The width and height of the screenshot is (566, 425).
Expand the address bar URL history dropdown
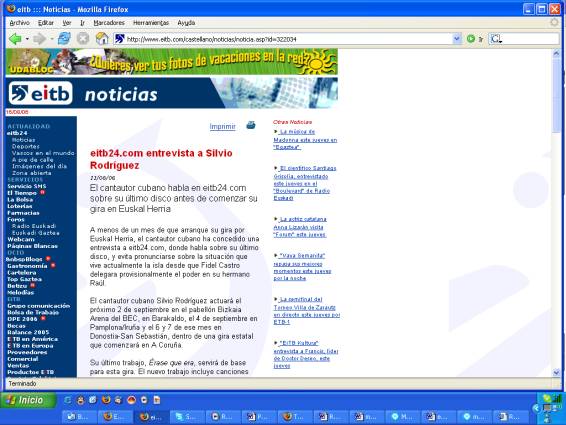pyautogui.click(x=457, y=39)
